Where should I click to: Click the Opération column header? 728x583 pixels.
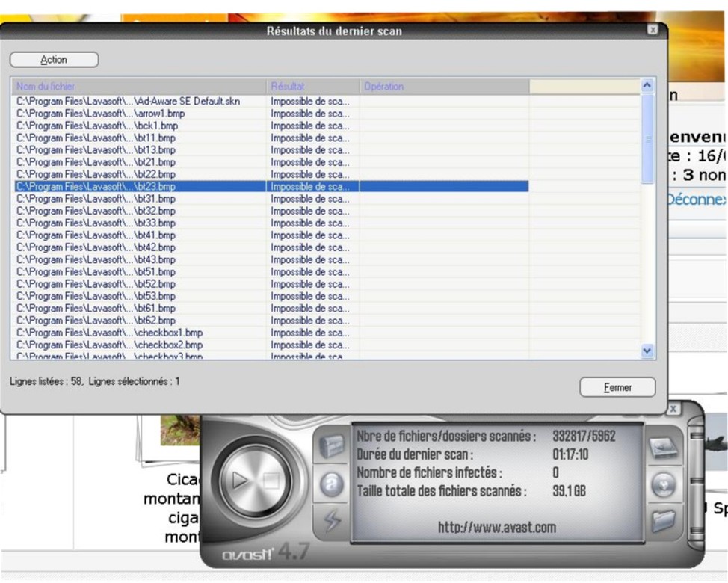pos(444,87)
